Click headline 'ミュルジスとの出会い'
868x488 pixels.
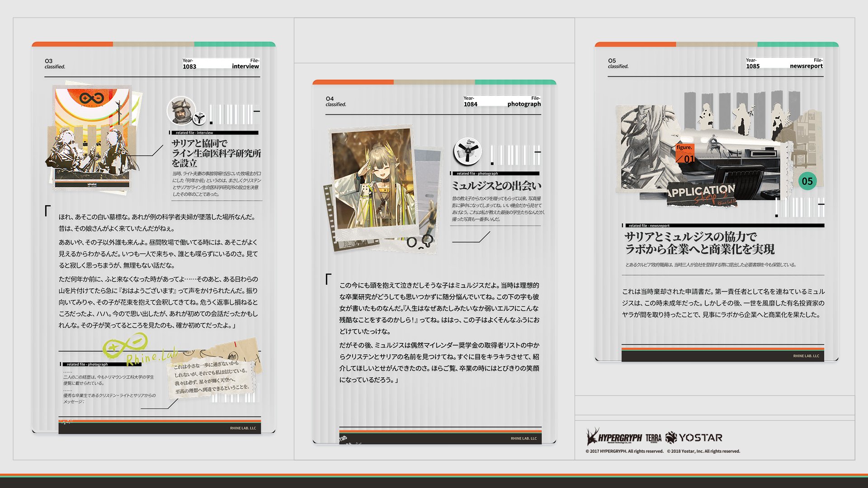[x=496, y=186]
